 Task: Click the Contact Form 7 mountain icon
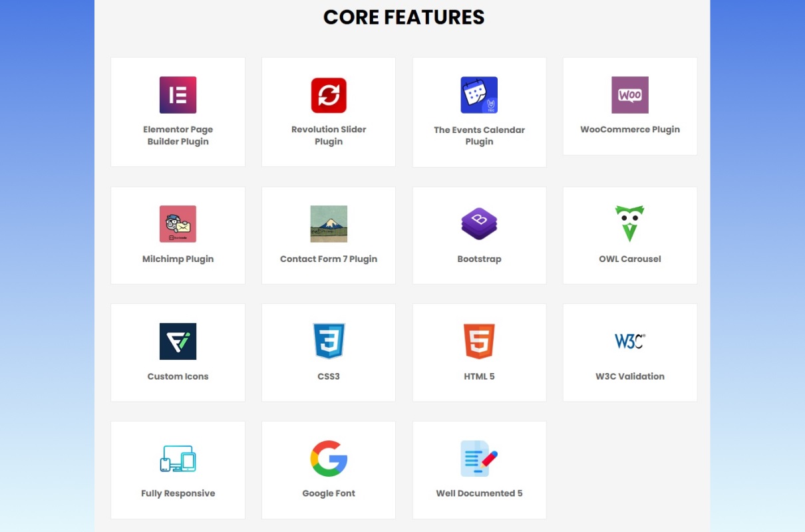(329, 224)
